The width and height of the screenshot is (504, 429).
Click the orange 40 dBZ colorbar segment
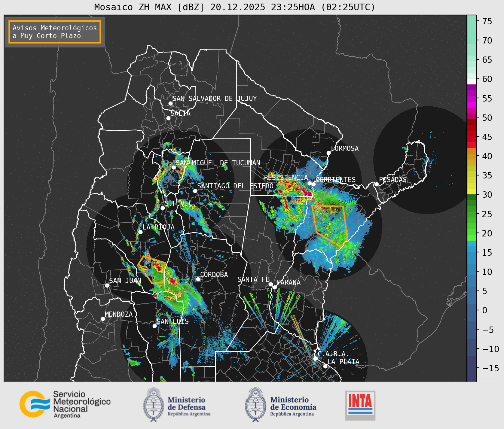tap(472, 156)
